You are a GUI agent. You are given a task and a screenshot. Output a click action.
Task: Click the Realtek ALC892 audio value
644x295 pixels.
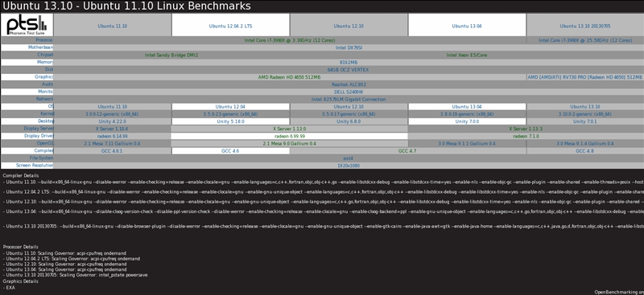349,84
